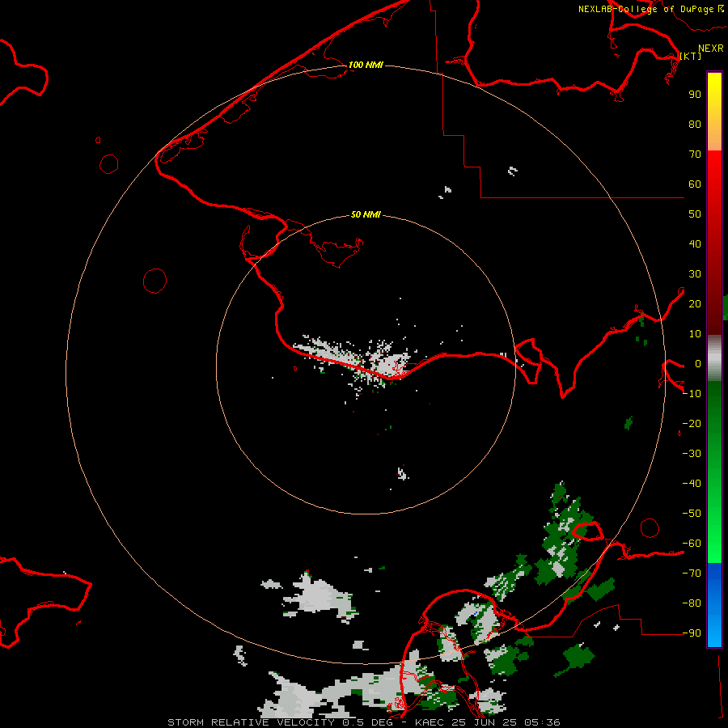This screenshot has height=728, width=728.
Task: Click the STORM RELATIVE VELOCITY caption text
Action: (251, 722)
